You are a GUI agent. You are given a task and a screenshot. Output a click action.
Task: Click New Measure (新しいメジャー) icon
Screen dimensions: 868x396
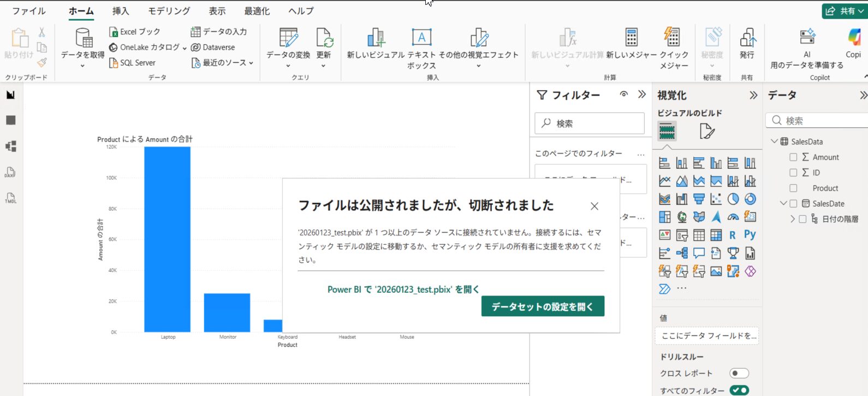coord(632,39)
